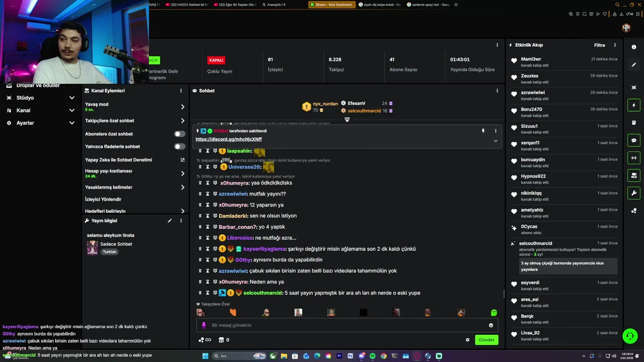This screenshot has width=644, height=362.
Task: Click the wrench tools icon in right sidebar
Action: point(633,193)
